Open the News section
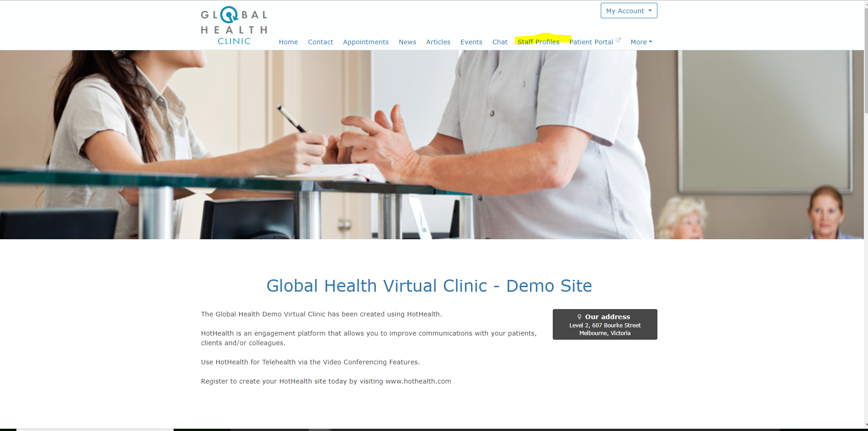Viewport: 868px width, 431px height. [407, 42]
